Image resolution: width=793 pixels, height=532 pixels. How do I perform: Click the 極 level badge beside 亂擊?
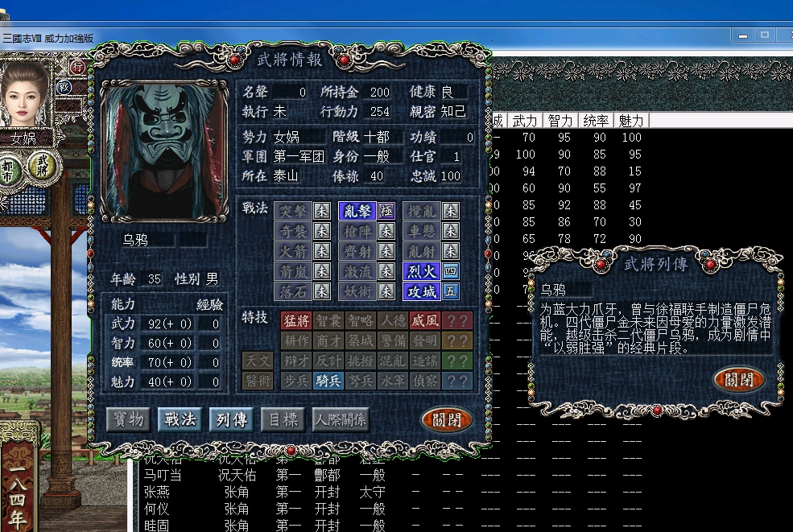coord(386,211)
